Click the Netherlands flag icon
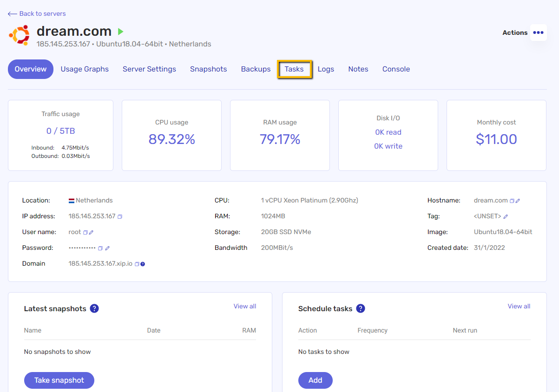Viewport: 559px width, 392px height. [x=72, y=201]
